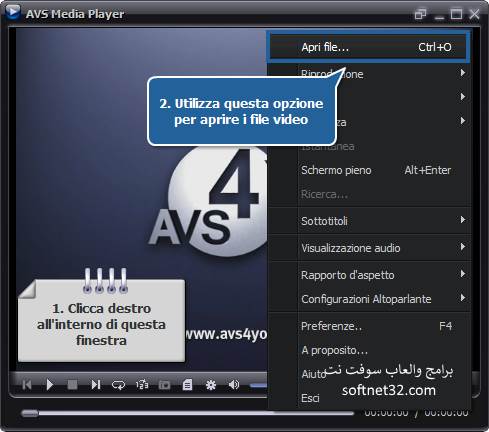This screenshot has height=432, width=489.
Task: Expand the Sottotitoli submenu
Action: [x=369, y=221]
